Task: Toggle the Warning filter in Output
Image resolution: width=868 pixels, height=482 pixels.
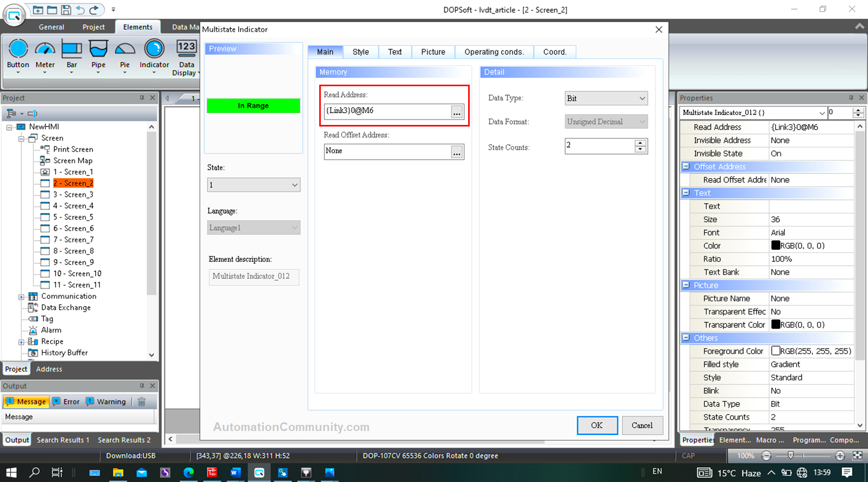Action: pos(106,401)
